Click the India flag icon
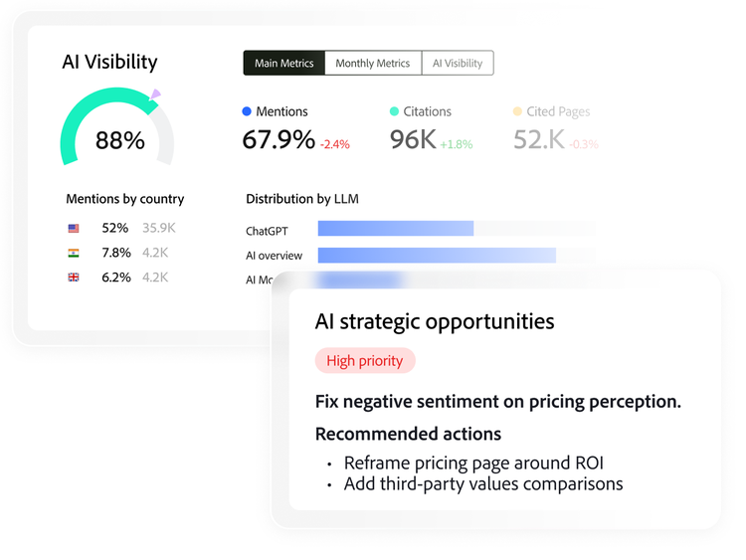The height and width of the screenshot is (560, 746). pyautogui.click(x=74, y=253)
